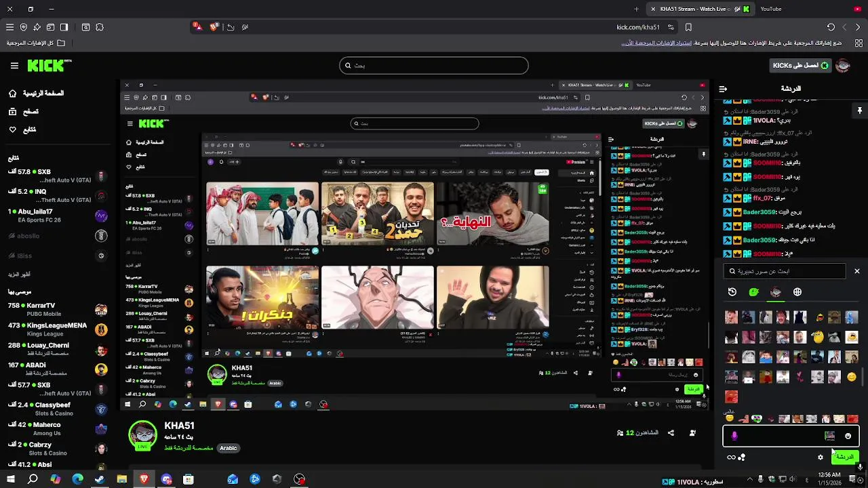This screenshot has height=488, width=868.
Task: Click the Get KICKs button
Action: coord(800,66)
